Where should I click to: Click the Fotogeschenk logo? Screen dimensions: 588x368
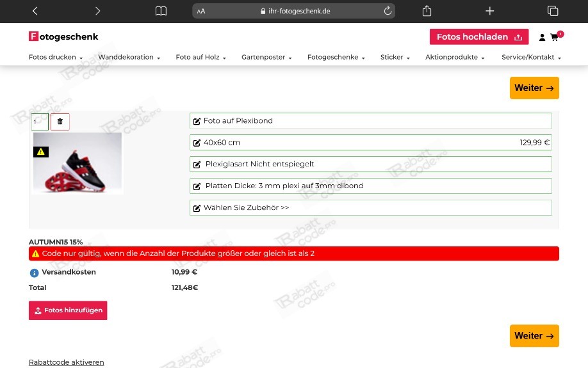coord(63,36)
